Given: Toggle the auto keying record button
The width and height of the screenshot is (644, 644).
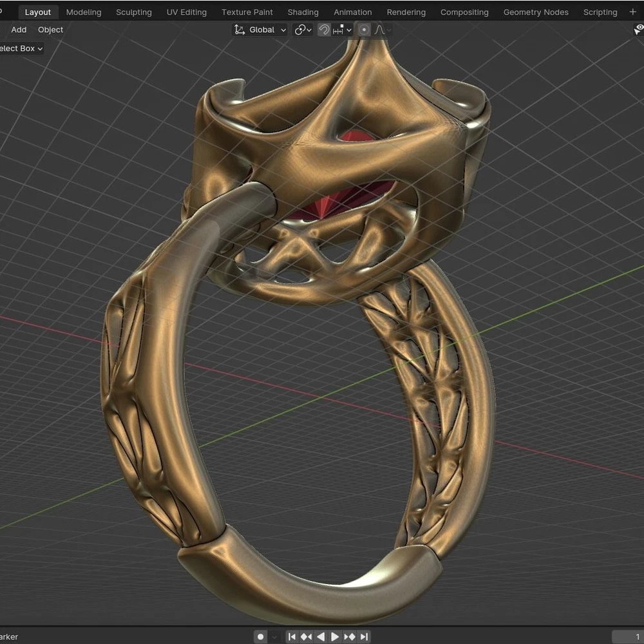Looking at the screenshot, I should (x=260, y=637).
